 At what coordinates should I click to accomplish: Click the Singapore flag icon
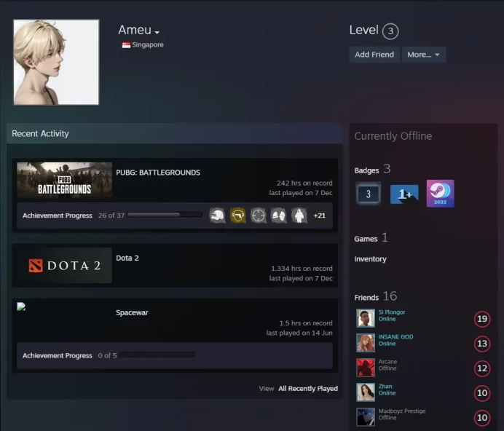tap(126, 45)
